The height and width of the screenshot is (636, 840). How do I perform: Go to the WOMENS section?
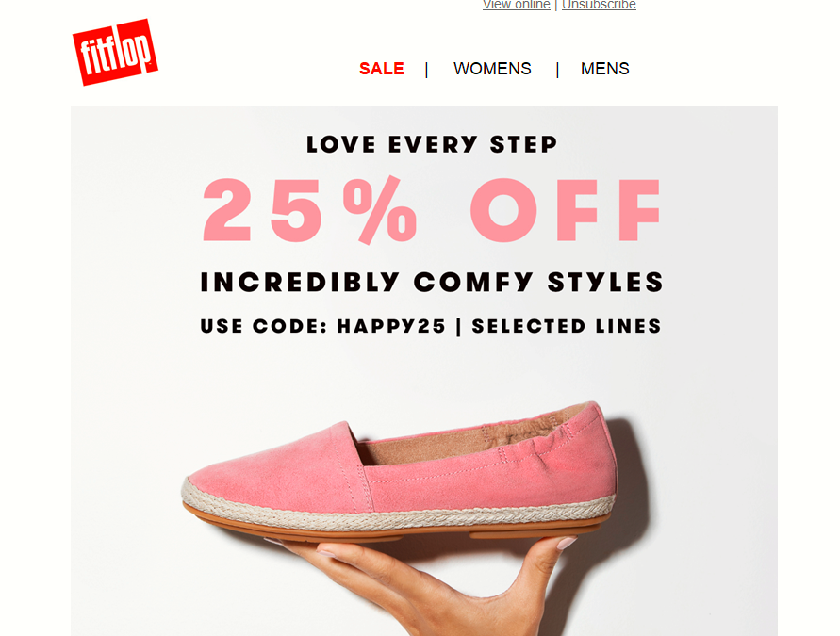(492, 69)
